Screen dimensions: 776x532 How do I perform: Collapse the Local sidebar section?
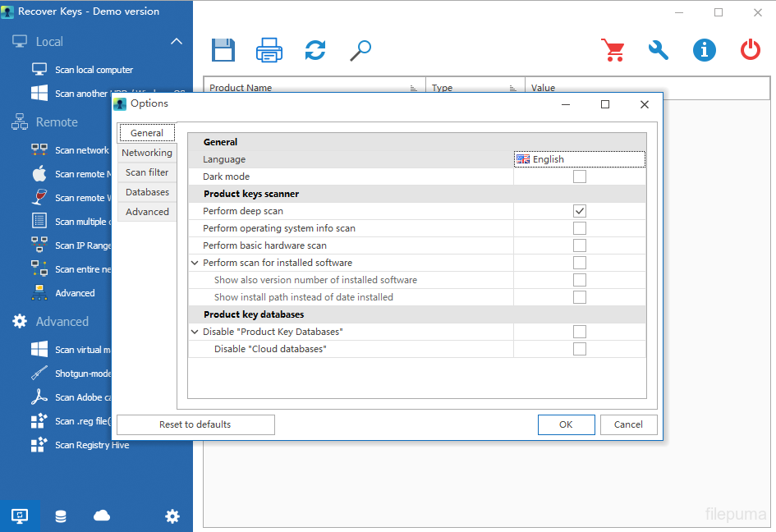pos(176,41)
